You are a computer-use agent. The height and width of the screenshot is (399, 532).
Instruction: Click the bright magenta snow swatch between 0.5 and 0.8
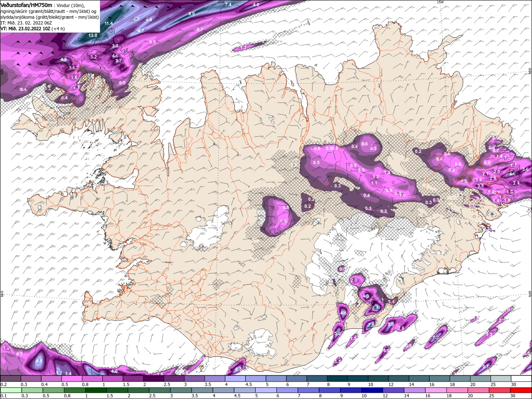71,379
